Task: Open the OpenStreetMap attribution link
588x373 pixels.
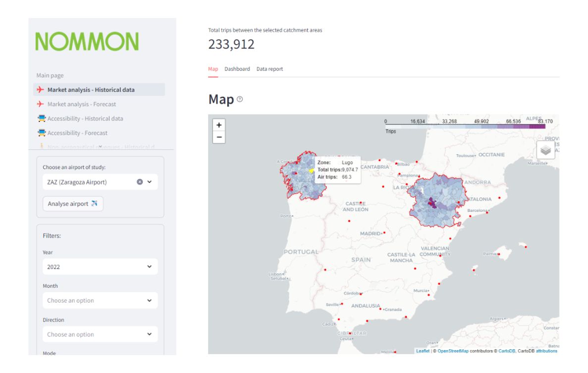Action: coord(453,351)
